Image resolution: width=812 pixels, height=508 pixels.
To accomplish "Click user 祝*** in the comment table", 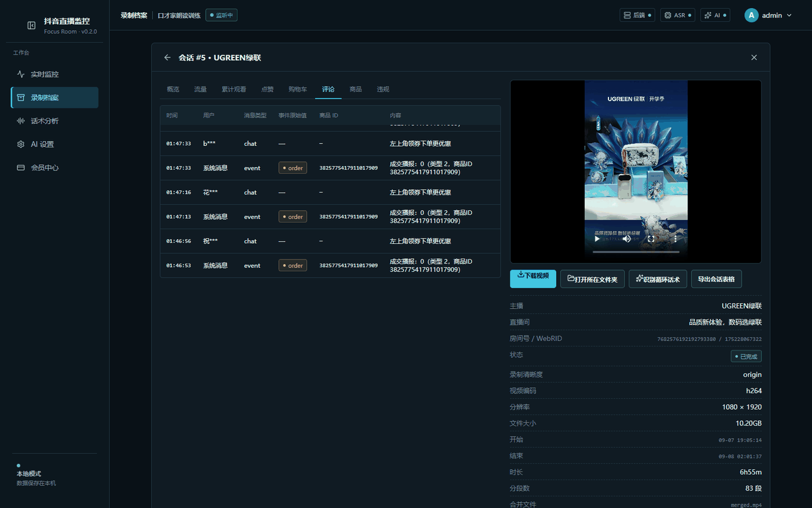I will click(211, 241).
